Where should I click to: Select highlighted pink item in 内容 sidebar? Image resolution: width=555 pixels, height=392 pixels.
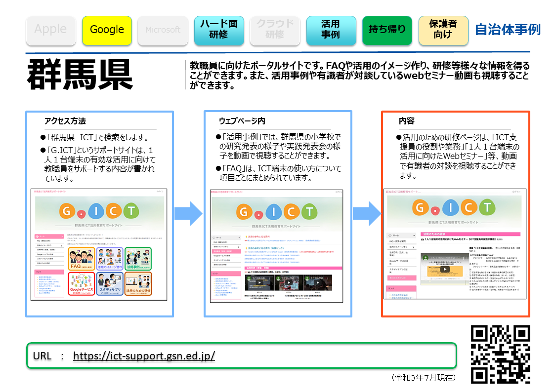(x=401, y=278)
